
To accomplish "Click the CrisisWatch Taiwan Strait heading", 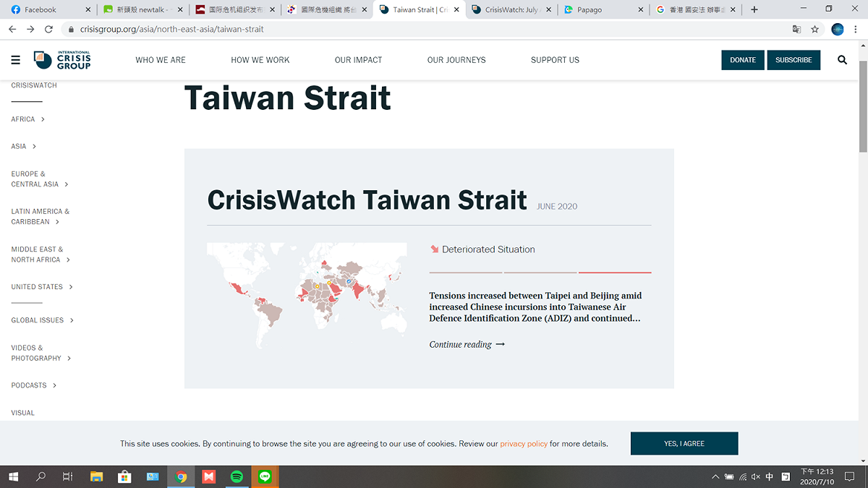I will [367, 200].
